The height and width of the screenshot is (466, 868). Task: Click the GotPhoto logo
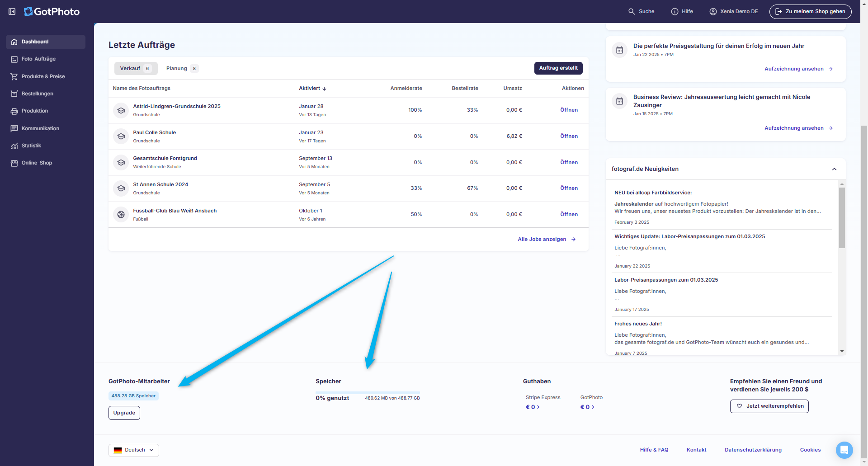52,11
